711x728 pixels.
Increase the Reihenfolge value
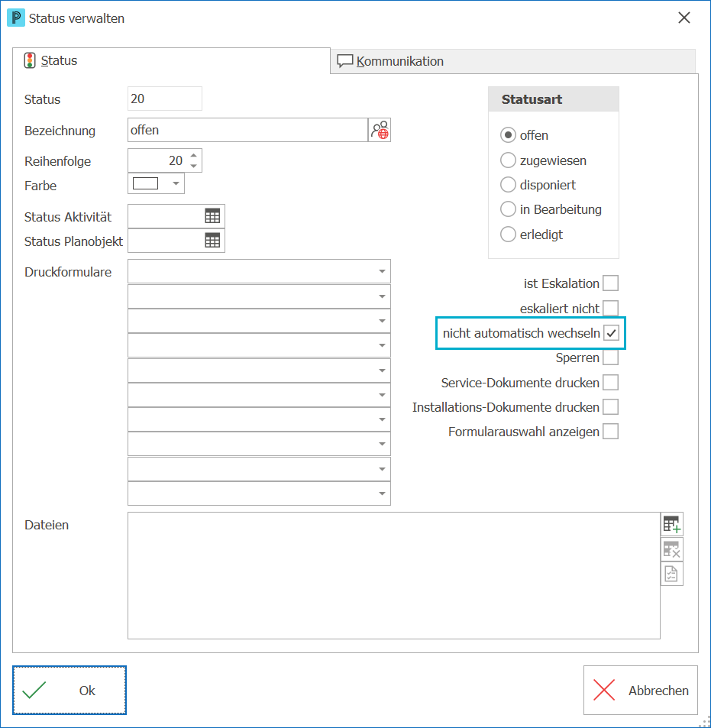click(x=193, y=155)
